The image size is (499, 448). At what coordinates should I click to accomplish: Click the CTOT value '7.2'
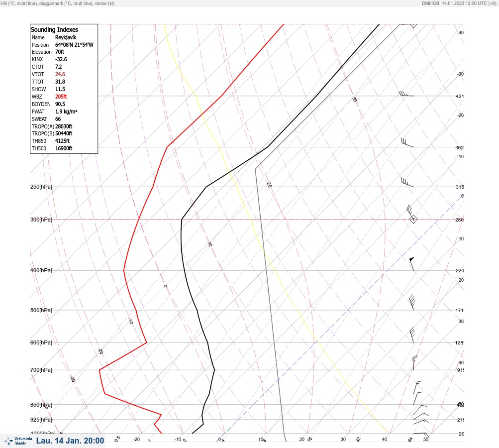point(58,67)
